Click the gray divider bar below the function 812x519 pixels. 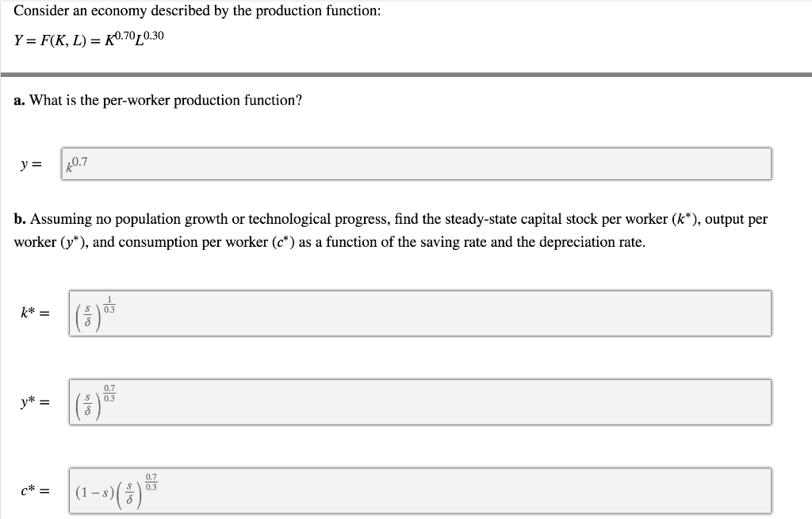coord(406,75)
